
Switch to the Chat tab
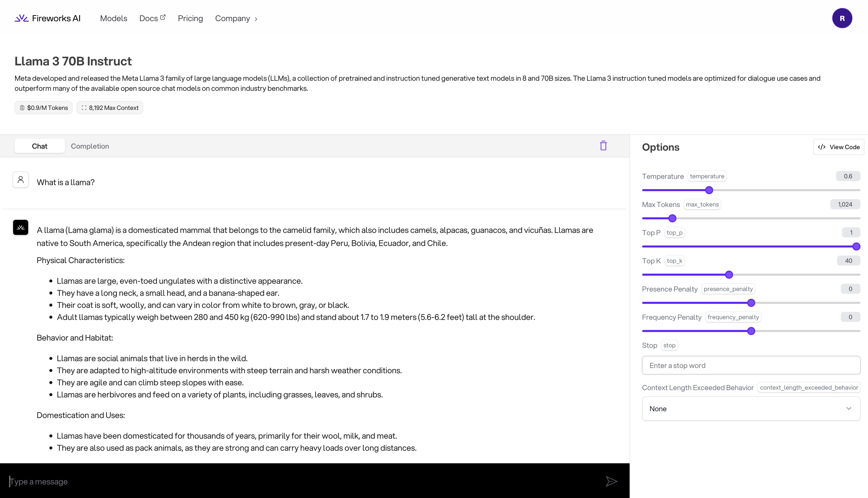coord(40,146)
